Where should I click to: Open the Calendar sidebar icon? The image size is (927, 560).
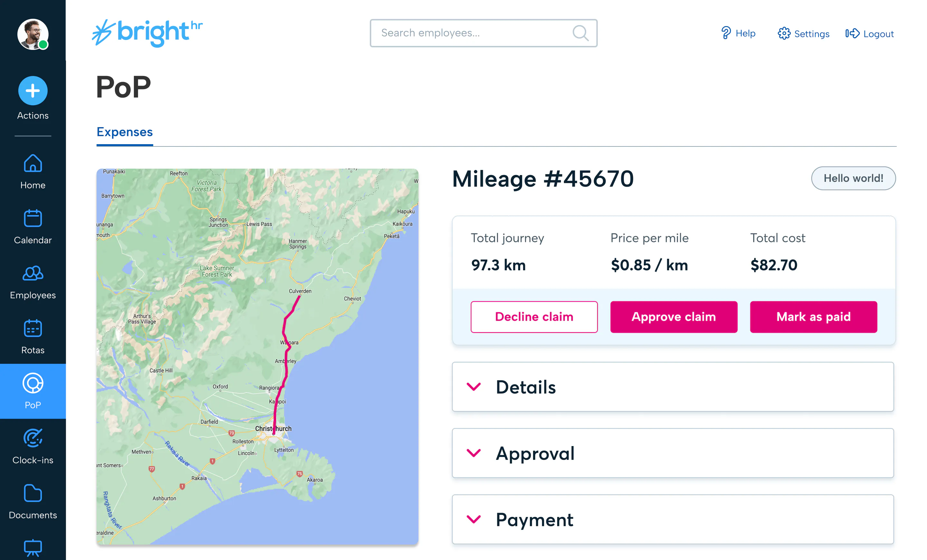click(33, 218)
